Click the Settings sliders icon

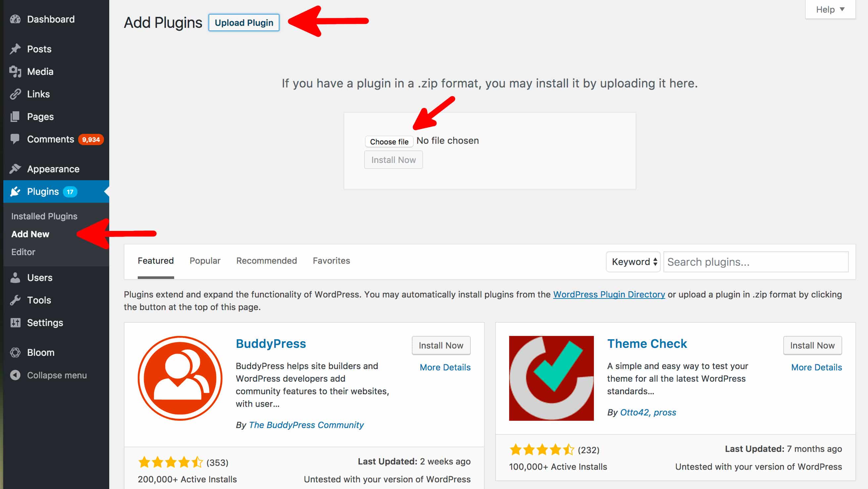[x=15, y=323]
